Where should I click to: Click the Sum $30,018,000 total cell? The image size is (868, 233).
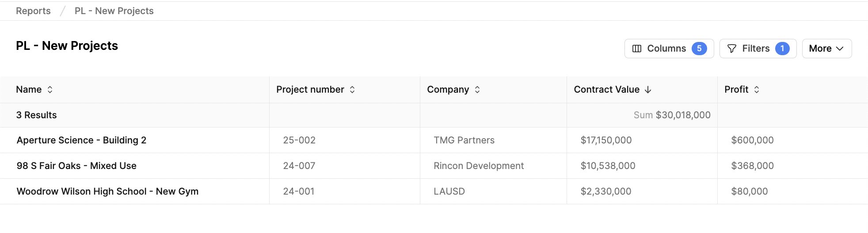pyautogui.click(x=642, y=115)
